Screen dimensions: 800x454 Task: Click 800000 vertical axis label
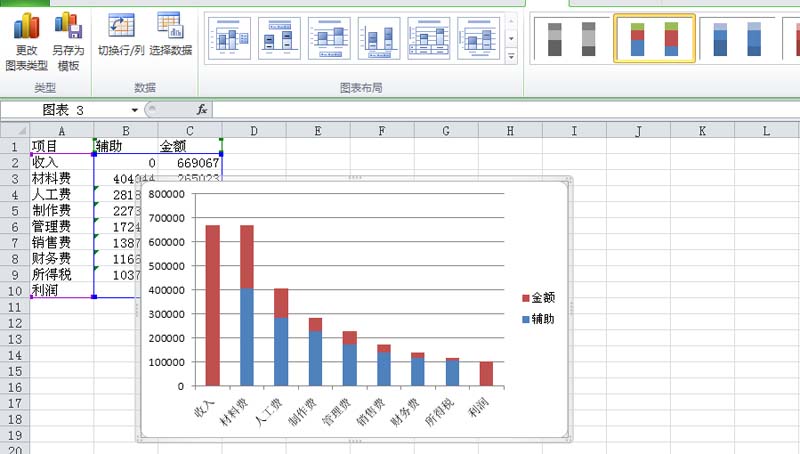click(x=166, y=194)
